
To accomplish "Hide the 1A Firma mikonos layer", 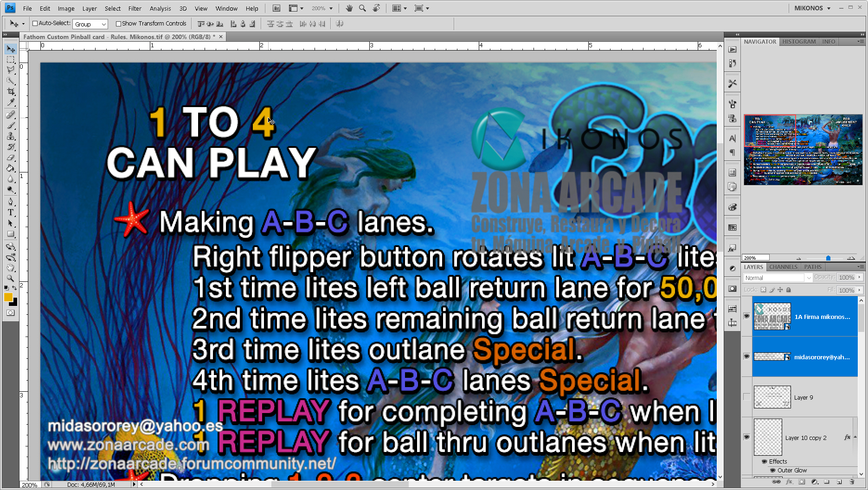I will [x=746, y=316].
